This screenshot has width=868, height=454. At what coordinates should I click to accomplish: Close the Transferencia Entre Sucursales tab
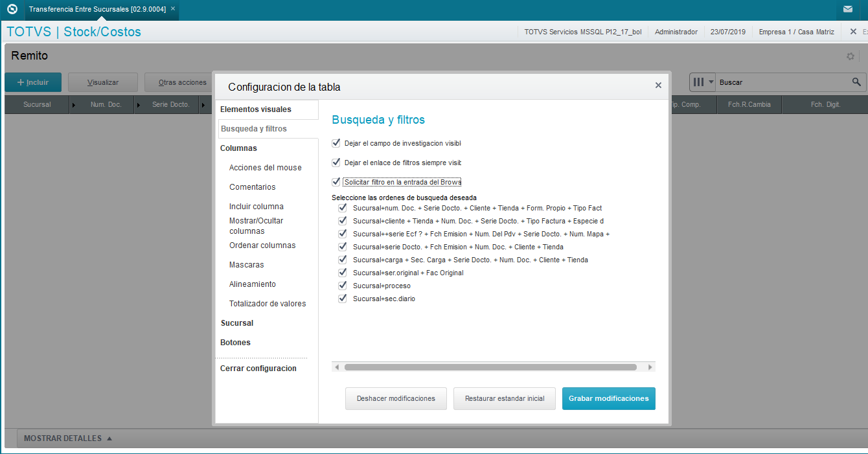(x=173, y=9)
